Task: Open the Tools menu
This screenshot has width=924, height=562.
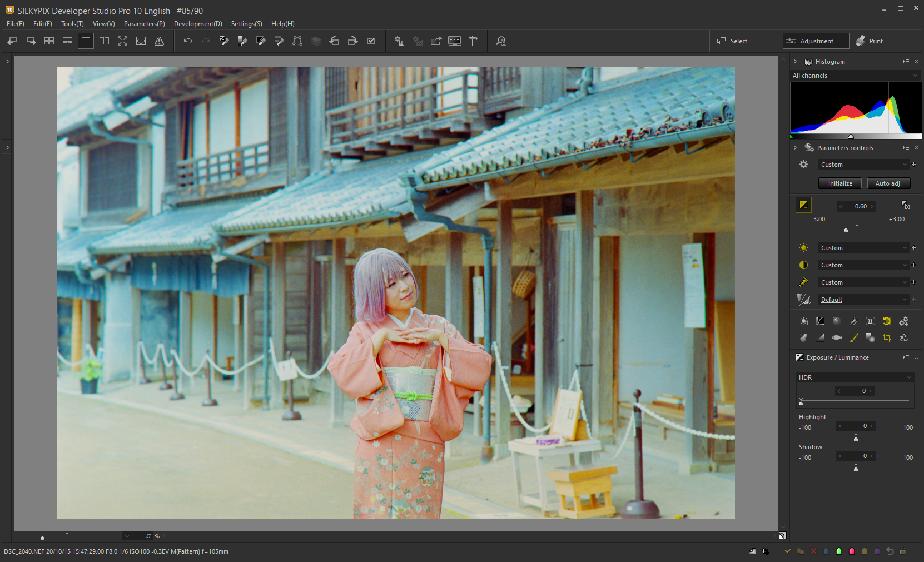Action: [x=72, y=24]
